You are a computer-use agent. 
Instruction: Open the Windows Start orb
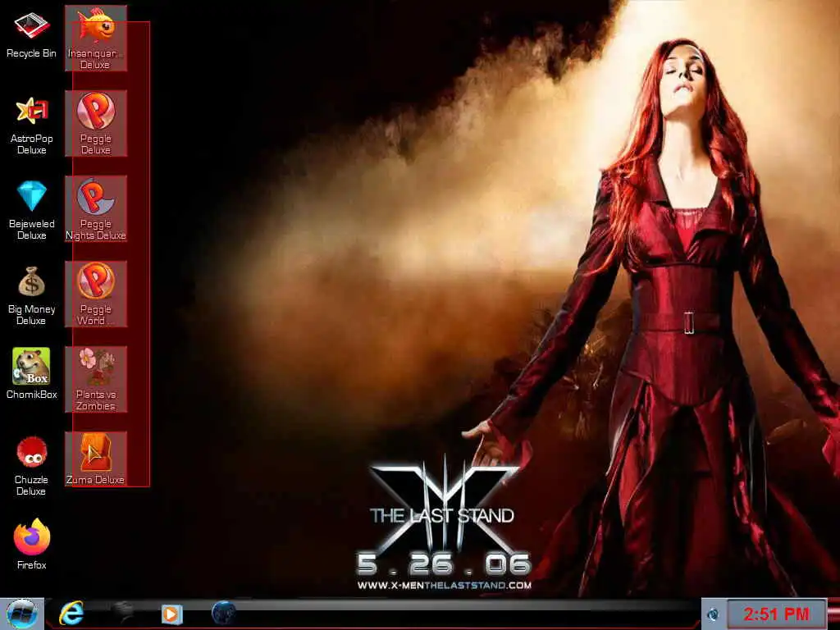tap(22, 614)
